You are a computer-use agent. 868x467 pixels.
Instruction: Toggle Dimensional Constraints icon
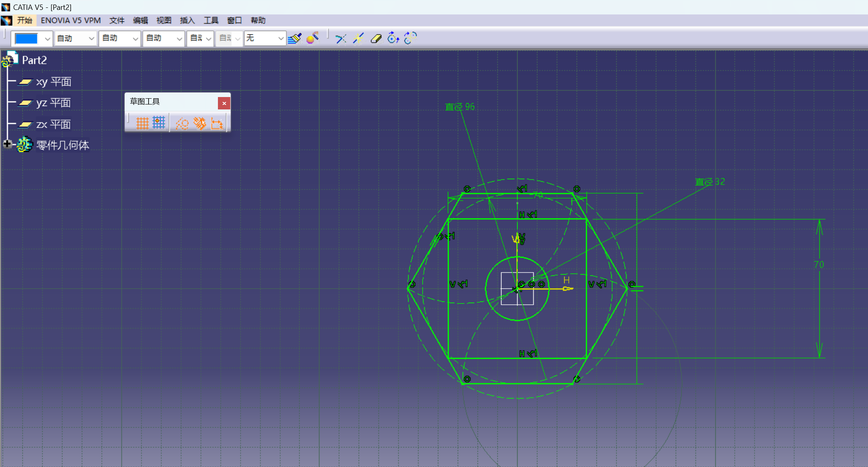(217, 123)
